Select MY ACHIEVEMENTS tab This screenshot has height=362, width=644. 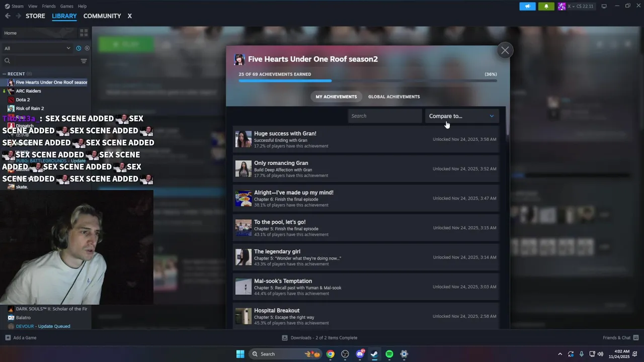point(336,97)
